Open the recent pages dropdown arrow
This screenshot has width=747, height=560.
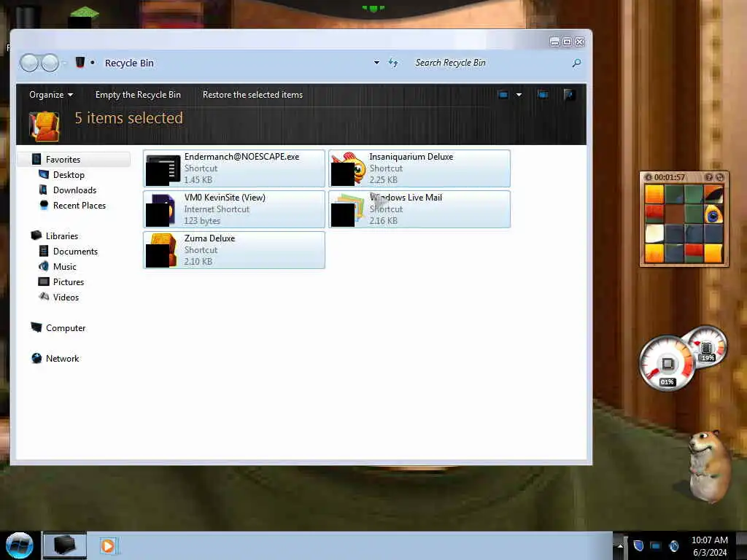coord(64,63)
